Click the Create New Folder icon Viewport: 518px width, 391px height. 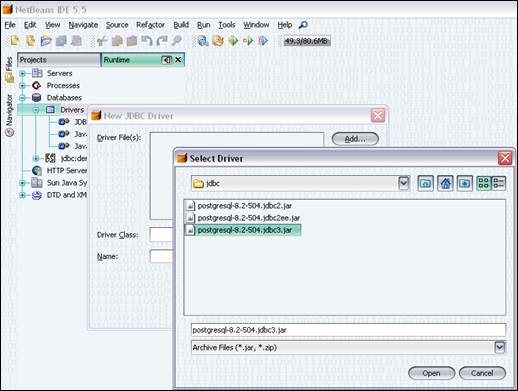465,183
